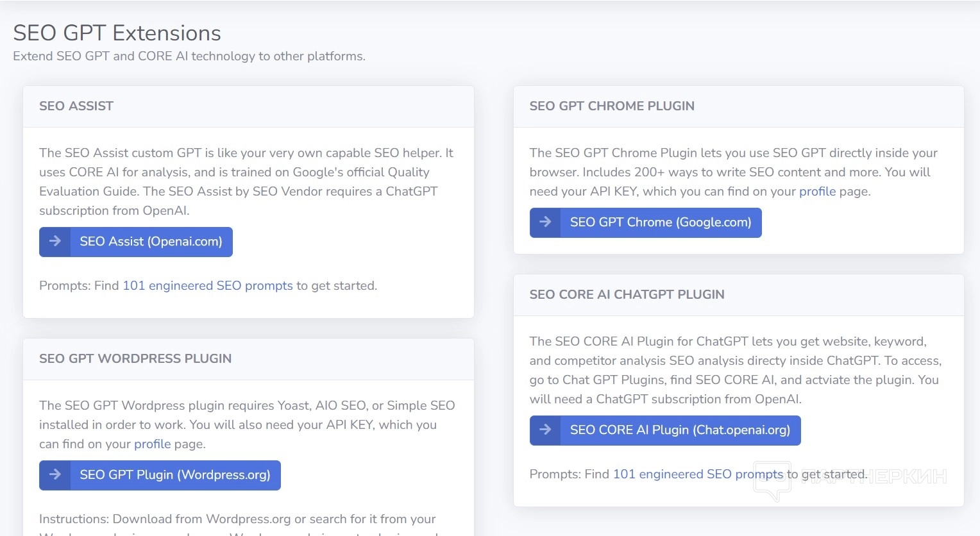Click the SEO ASSIST card header
Image resolution: width=980 pixels, height=536 pixels.
click(x=76, y=106)
